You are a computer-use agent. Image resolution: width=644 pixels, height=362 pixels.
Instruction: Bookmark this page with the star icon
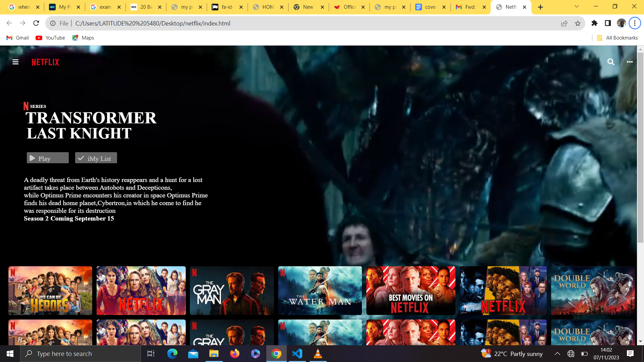coord(578,23)
